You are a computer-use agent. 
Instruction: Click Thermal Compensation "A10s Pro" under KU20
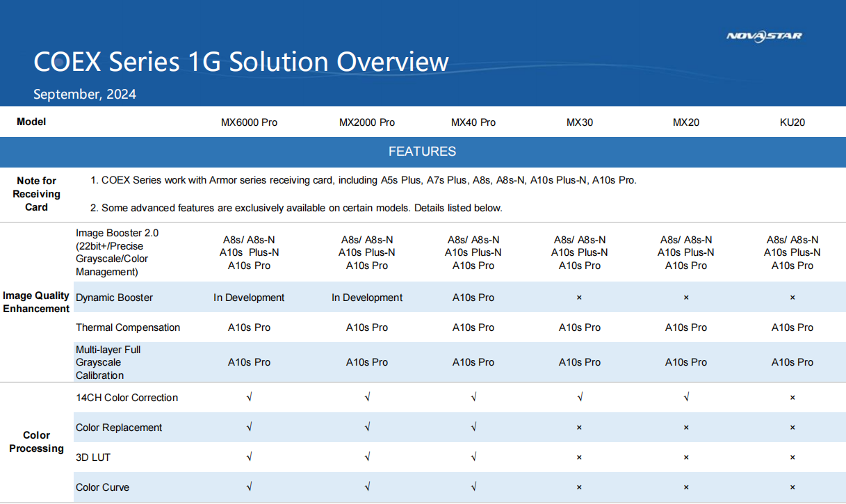[792, 327]
